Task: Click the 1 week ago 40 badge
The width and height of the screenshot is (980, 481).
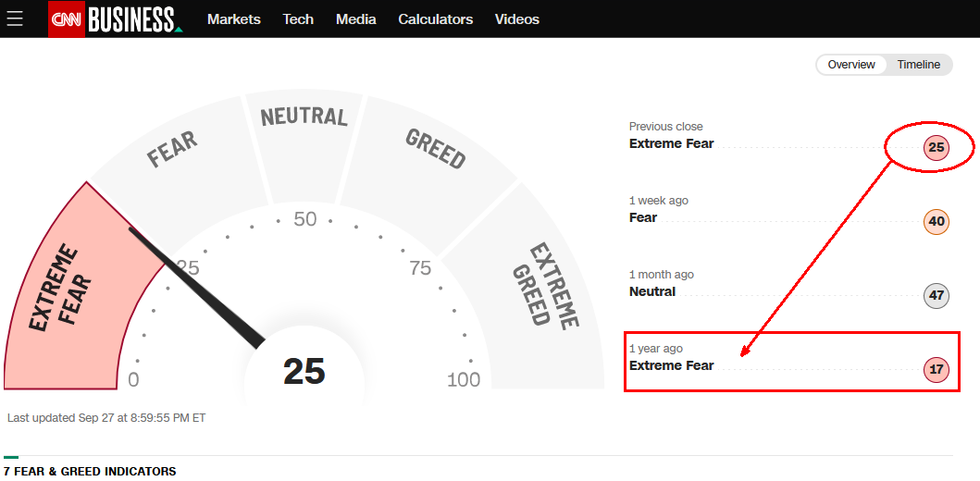Action: 937,222
